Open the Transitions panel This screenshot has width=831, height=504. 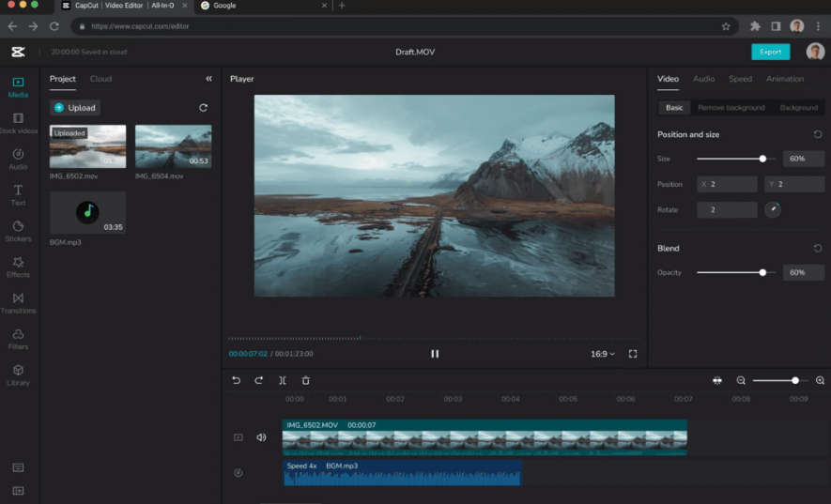point(18,304)
